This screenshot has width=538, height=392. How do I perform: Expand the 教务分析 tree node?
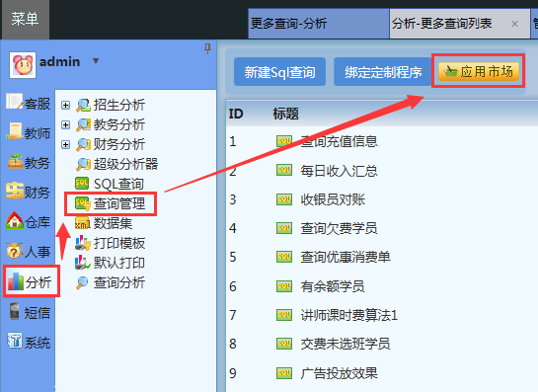tap(65, 124)
